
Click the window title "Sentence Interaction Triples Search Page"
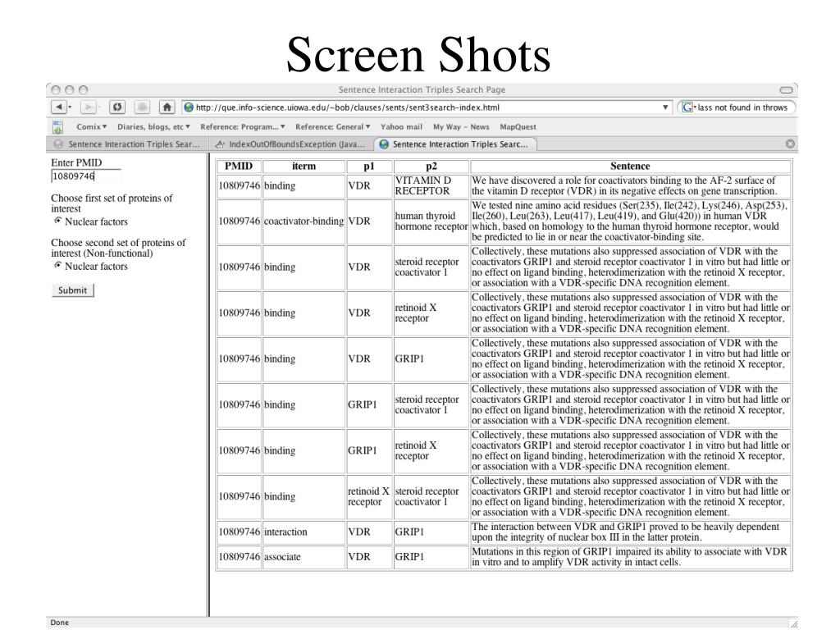(422, 90)
